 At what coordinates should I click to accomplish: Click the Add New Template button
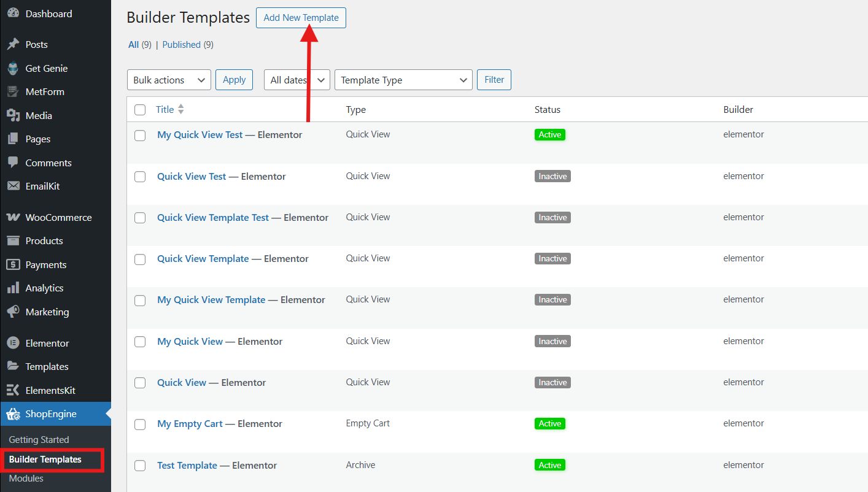coord(301,18)
